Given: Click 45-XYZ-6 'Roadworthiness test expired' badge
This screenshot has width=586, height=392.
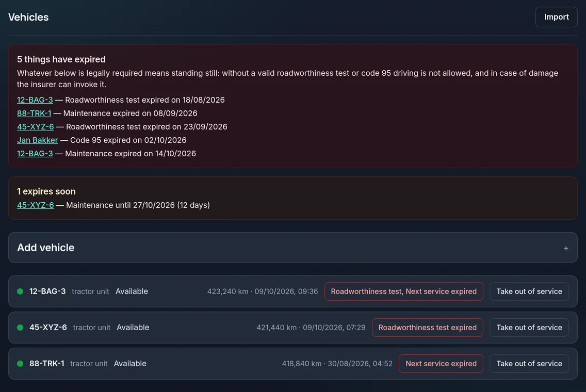Looking at the screenshot, I should click(427, 328).
